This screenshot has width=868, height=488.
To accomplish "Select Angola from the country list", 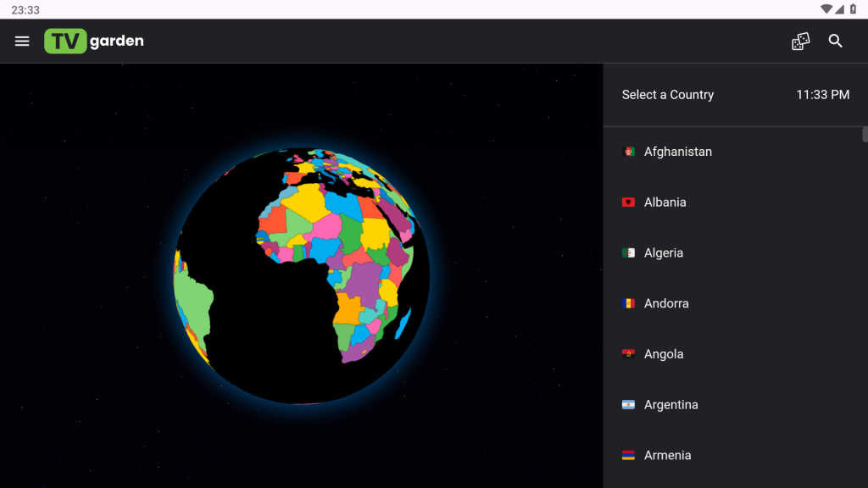I will [735, 354].
